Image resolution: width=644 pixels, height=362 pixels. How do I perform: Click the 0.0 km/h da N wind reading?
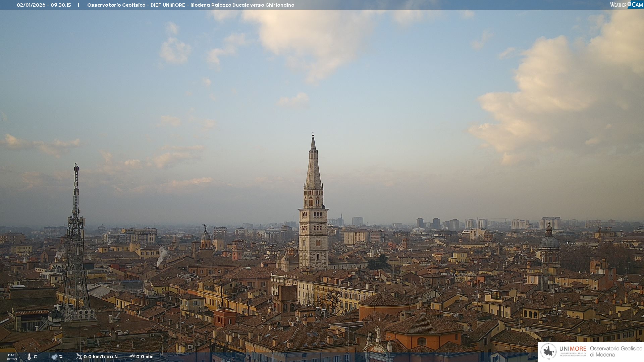point(101,357)
